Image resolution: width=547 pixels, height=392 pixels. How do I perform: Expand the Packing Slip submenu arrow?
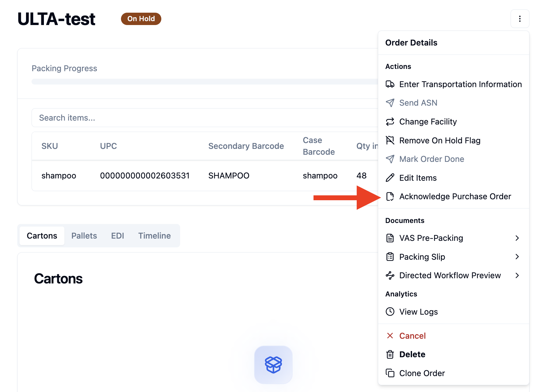517,257
